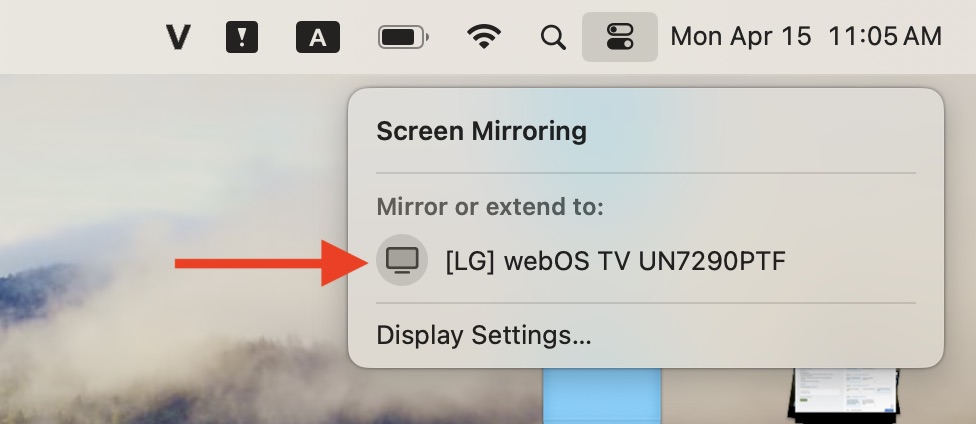This screenshot has height=424, width=976.
Task: Click the 'Mirror or extend to:' label
Action: coord(490,207)
